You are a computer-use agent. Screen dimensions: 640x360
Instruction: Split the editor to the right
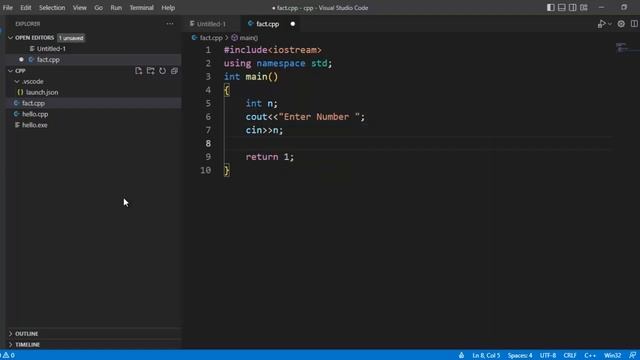pos(634,24)
